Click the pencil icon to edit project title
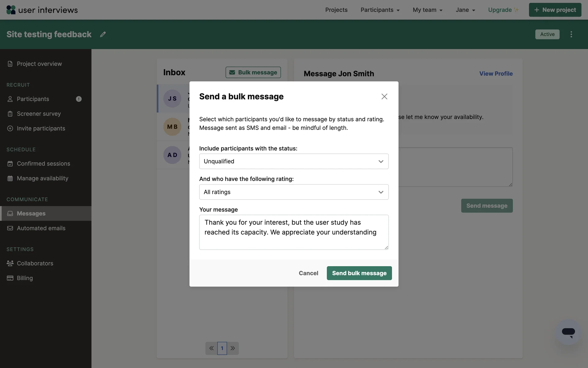 click(103, 34)
